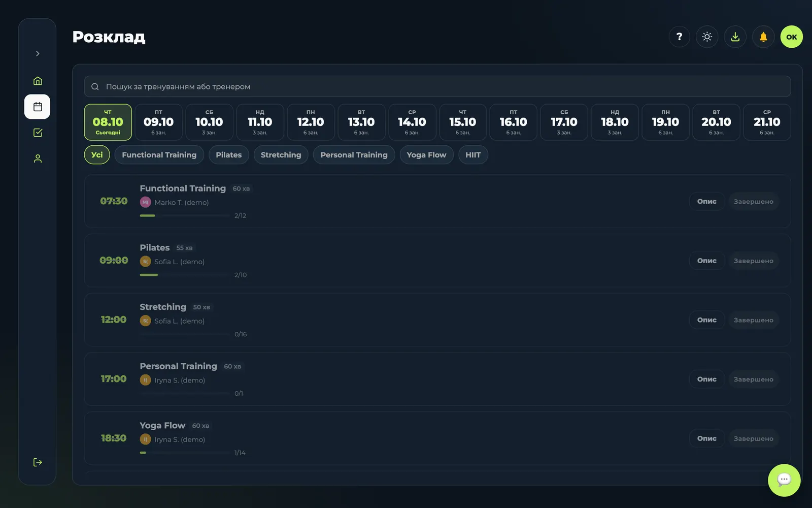
Task: Click the Functional Training occupancy progress bar
Action: tap(185, 215)
